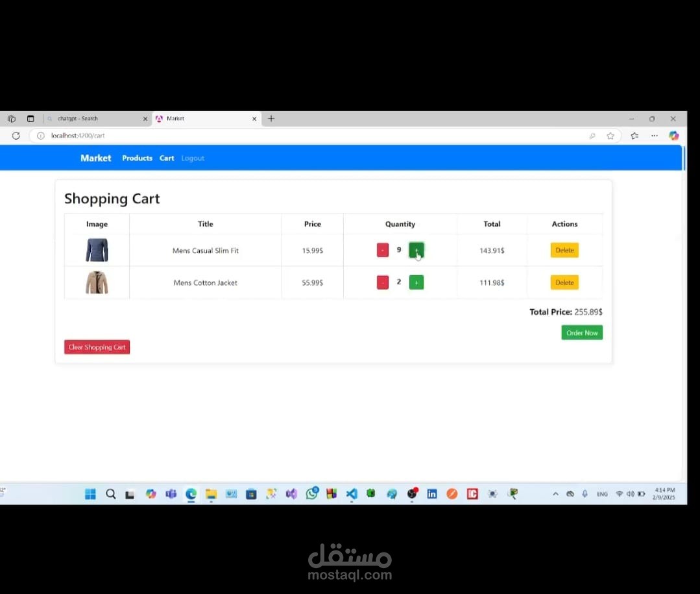Reload the localhost cart page

pyautogui.click(x=16, y=136)
